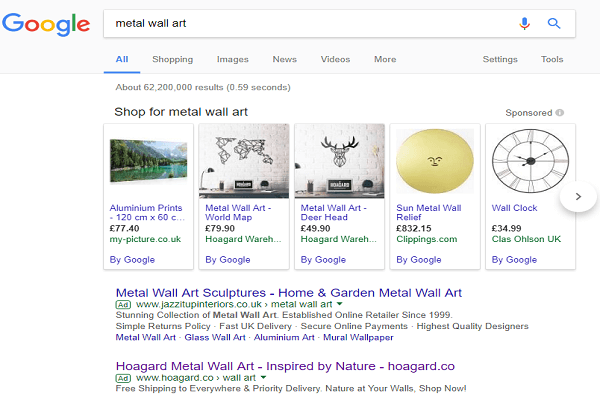
Task: Click the Clippings.com seller name
Action: pyautogui.click(x=426, y=239)
